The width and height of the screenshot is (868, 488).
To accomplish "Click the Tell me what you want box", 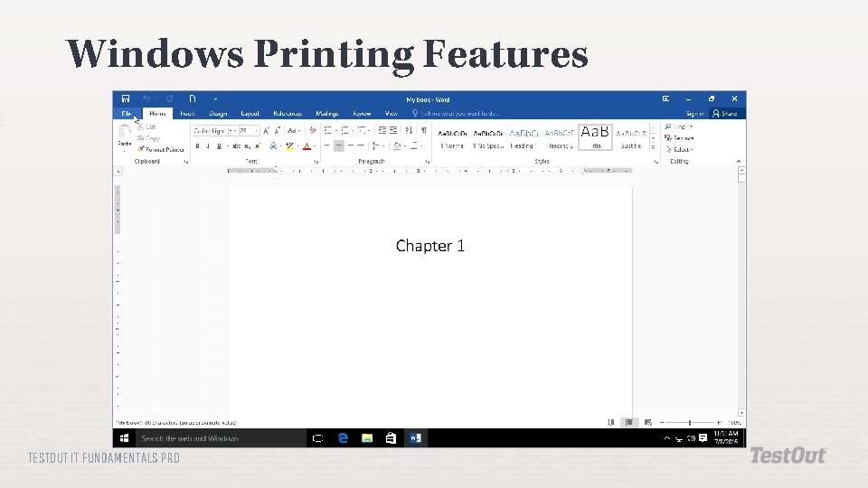I will click(456, 114).
